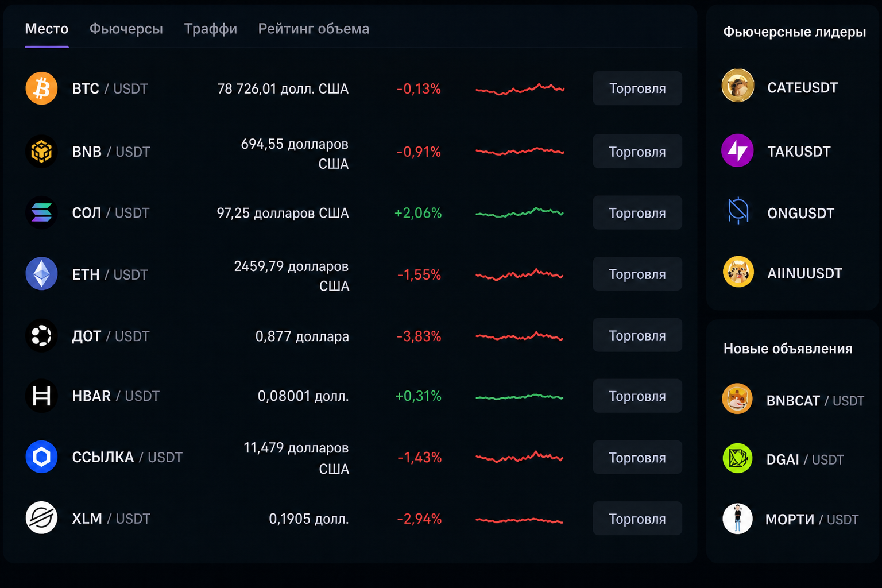Viewport: 882px width, 588px height.
Task: Click Торговля button in ETH row
Action: click(637, 274)
